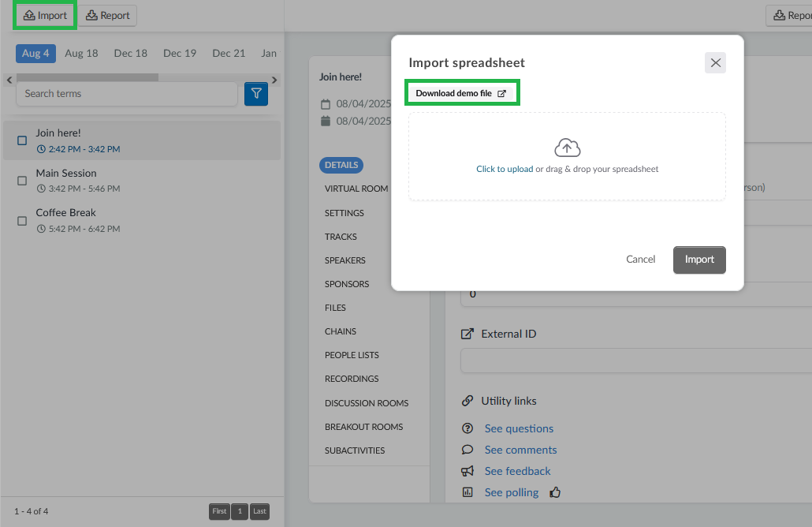
Task: Click the end date calendar icon
Action: pyautogui.click(x=326, y=121)
